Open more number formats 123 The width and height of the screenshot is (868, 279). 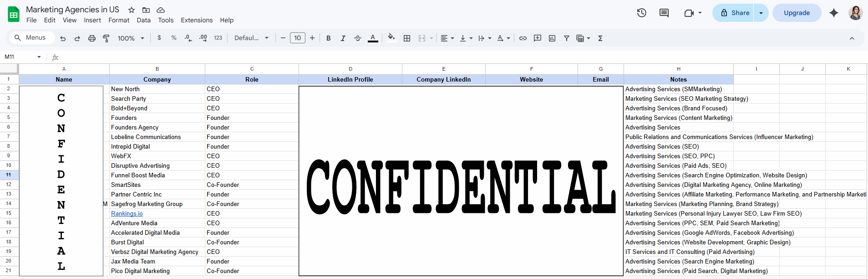coord(218,38)
